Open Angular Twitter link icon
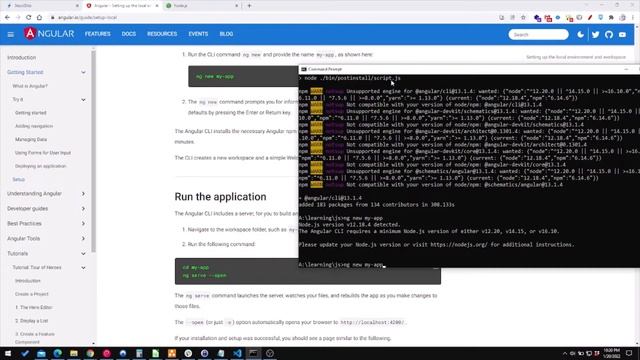 [x=595, y=35]
